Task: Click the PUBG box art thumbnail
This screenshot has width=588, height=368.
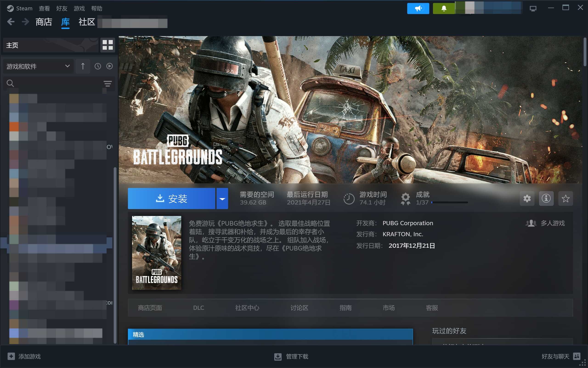Action: 156,253
